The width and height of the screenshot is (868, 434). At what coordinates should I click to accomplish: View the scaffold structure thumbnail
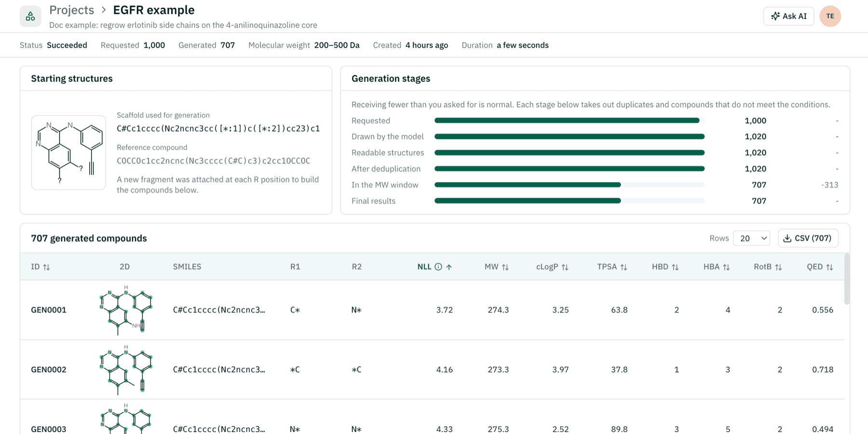tap(68, 152)
